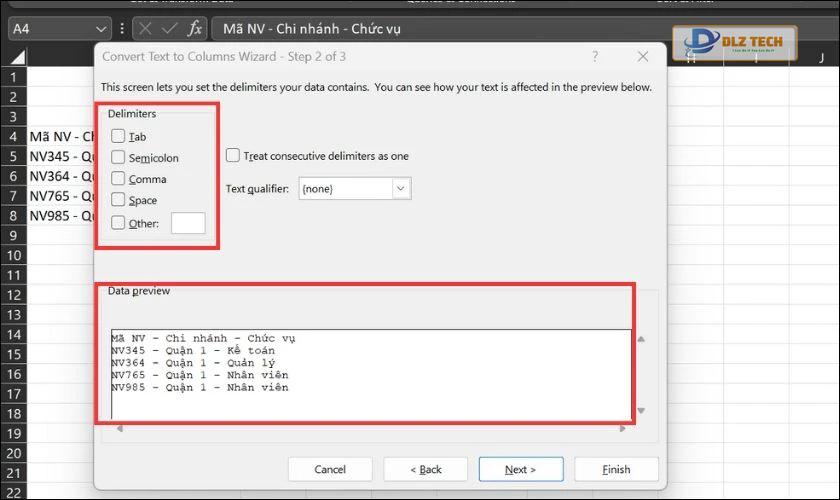Check Treat consecutive delimiters as one
The width and height of the screenshot is (840, 500).
(232, 155)
